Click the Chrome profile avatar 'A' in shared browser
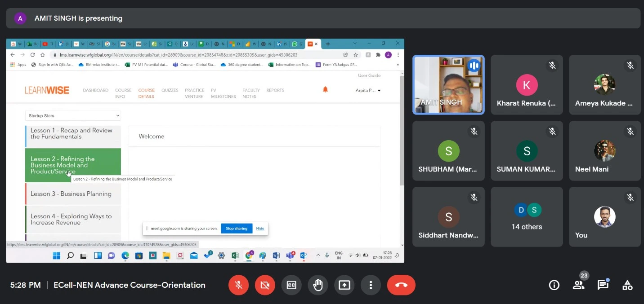Screen dimensions: 644x304 pyautogui.click(x=388, y=55)
